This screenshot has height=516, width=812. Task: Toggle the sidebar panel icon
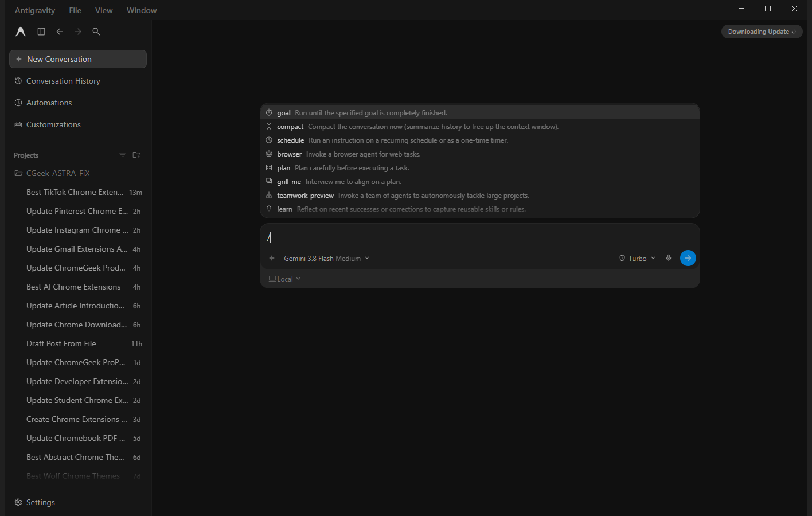41,32
